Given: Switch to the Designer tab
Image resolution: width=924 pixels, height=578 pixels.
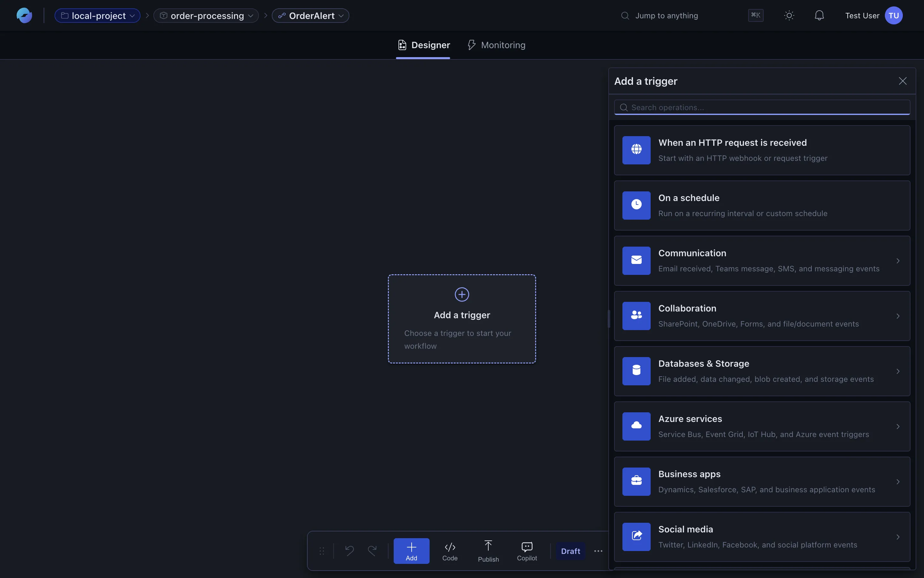Looking at the screenshot, I should [423, 45].
